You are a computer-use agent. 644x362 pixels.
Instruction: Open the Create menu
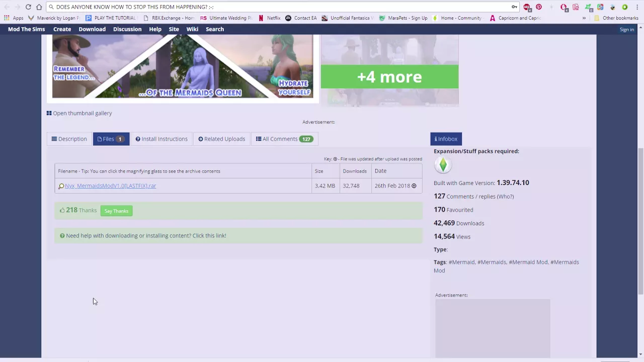pos(62,29)
